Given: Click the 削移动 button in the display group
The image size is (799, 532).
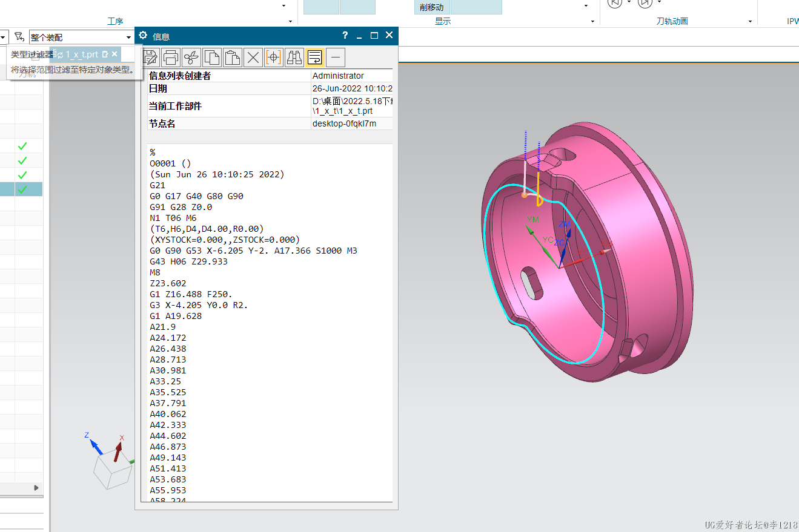Looking at the screenshot, I should [x=432, y=7].
